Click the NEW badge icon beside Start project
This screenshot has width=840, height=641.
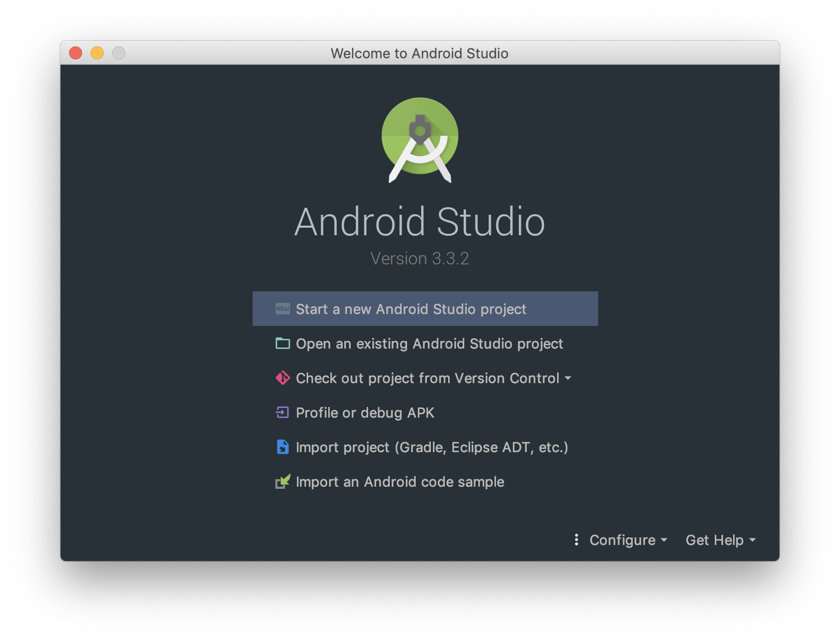283,309
